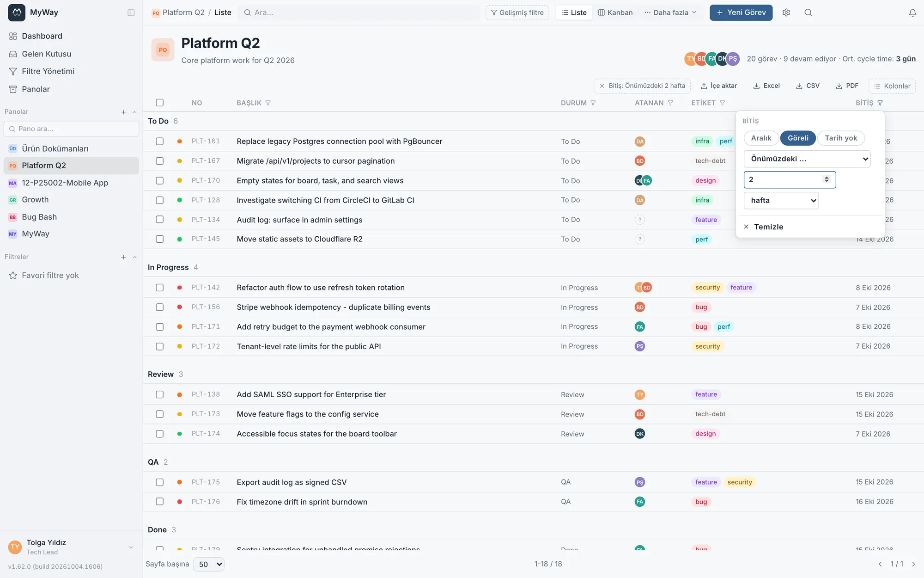924x578 pixels.
Task: Check the PLT-161 task checkbox
Action: (x=159, y=141)
